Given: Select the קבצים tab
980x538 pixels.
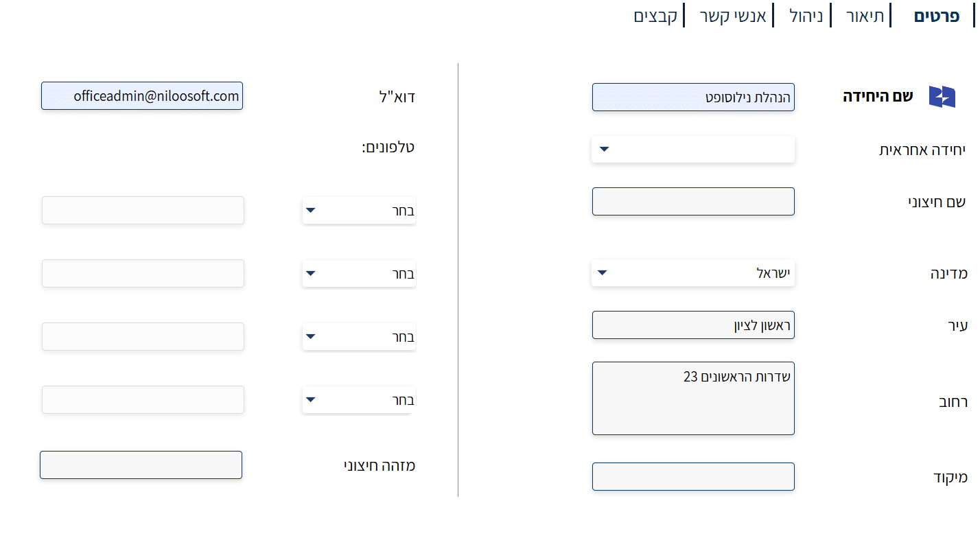Looking at the screenshot, I should [655, 16].
